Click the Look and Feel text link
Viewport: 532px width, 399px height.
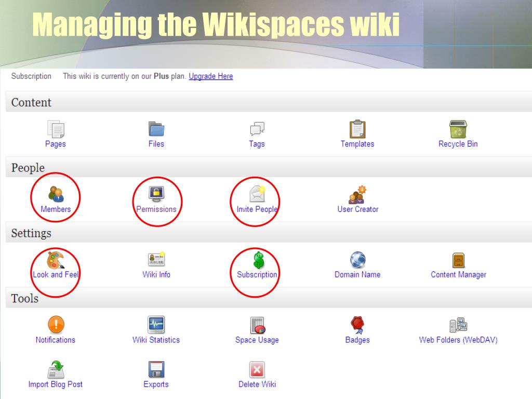point(56,274)
